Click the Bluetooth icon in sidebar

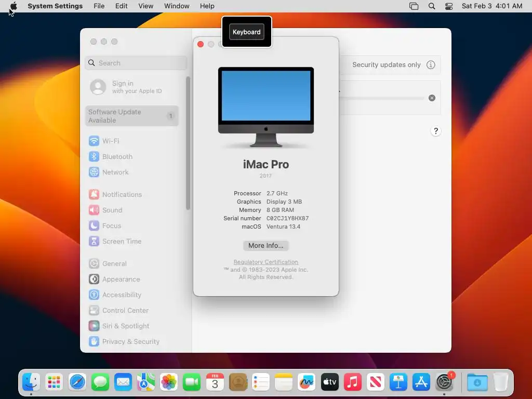coord(94,156)
